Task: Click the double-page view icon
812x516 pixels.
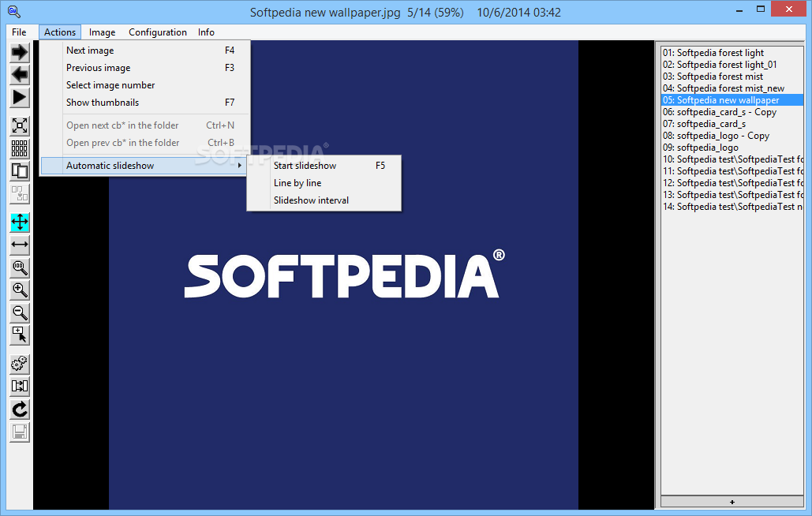Action: click(x=20, y=171)
